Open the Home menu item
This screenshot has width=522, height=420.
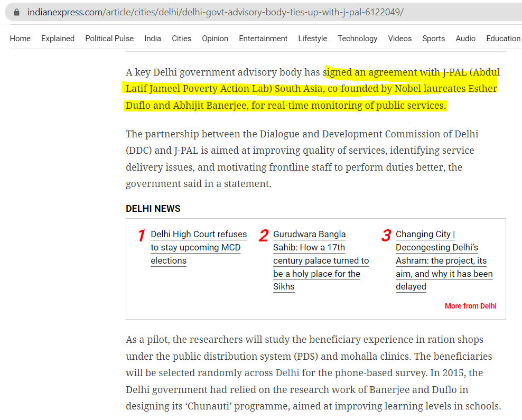20,39
